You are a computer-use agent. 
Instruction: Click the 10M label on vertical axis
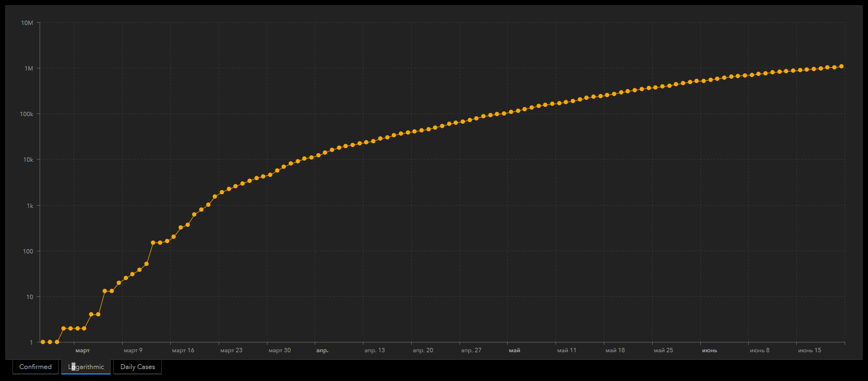click(27, 23)
